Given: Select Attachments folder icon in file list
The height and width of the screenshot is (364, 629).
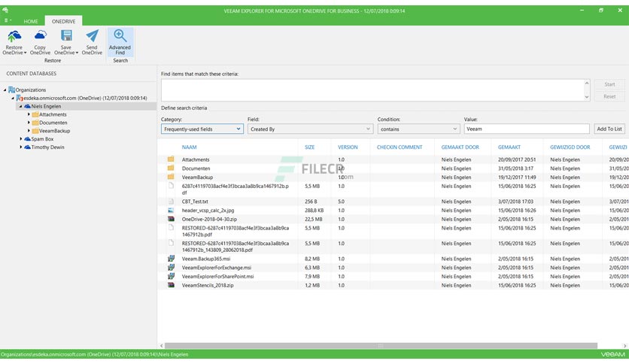Looking at the screenshot, I should click(x=171, y=159).
